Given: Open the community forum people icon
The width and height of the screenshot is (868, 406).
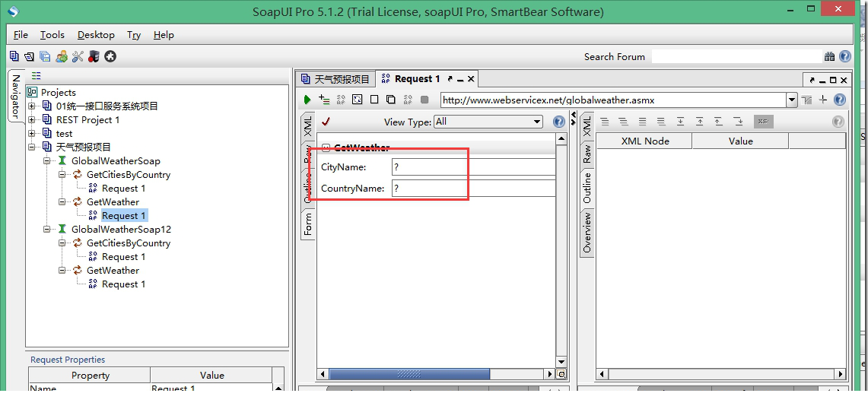Looking at the screenshot, I should point(62,56).
